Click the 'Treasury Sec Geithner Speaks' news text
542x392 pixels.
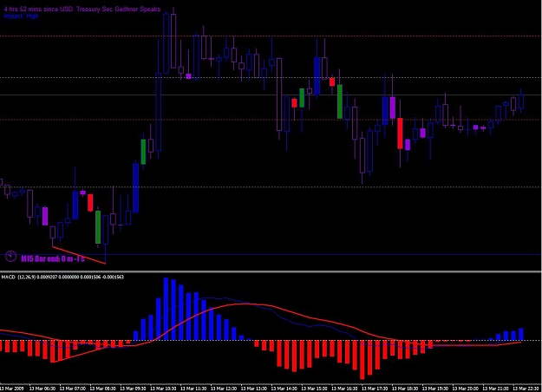click(118, 10)
